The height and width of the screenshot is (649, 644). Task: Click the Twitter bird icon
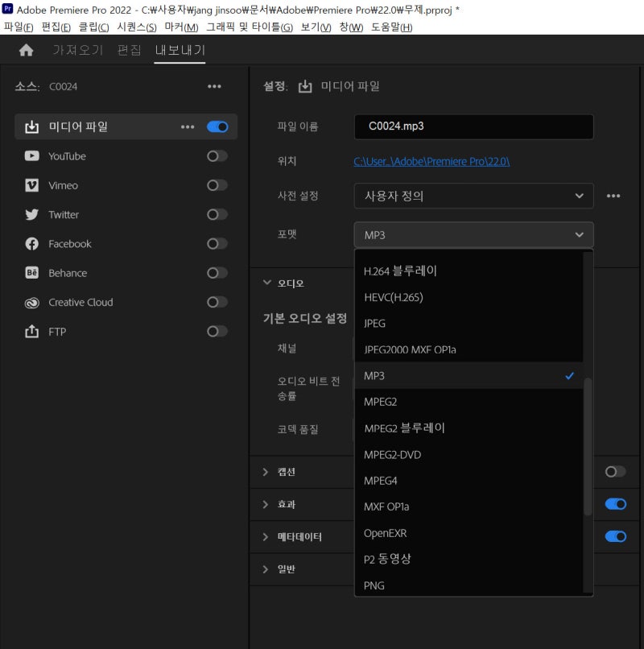click(32, 214)
